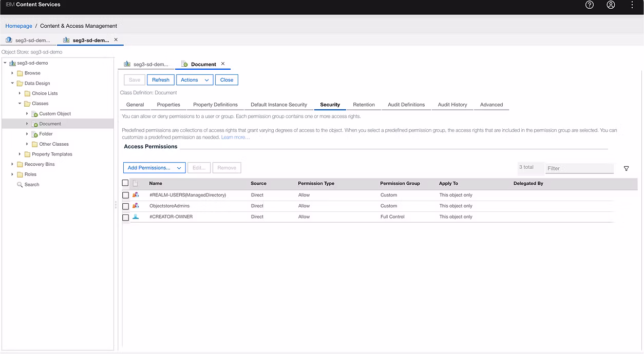Switch to the Advanced tab
This screenshot has width=644, height=354.
(491, 105)
